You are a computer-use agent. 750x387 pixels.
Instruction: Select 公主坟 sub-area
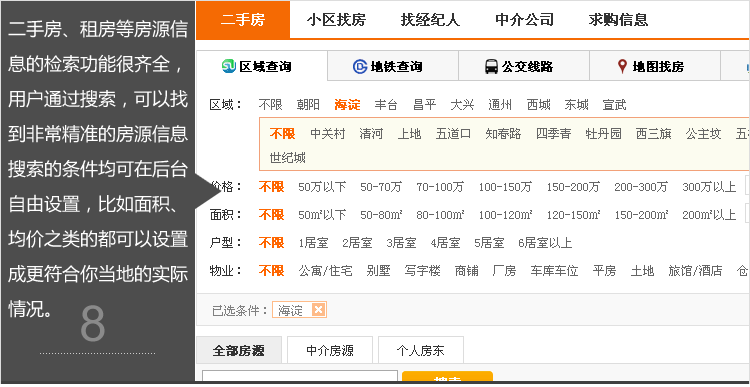point(703,134)
